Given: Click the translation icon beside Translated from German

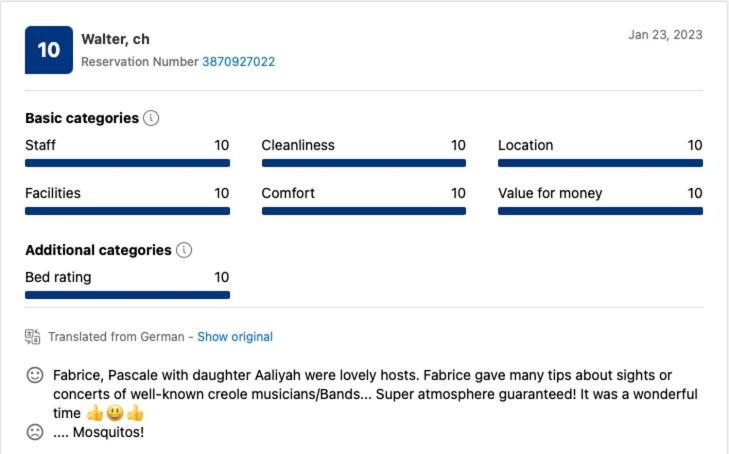Looking at the screenshot, I should [33, 336].
